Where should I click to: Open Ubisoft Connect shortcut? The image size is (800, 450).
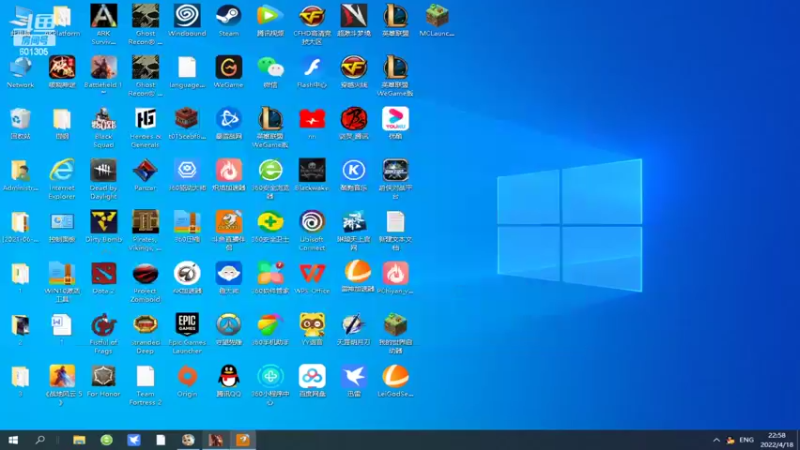(x=312, y=231)
